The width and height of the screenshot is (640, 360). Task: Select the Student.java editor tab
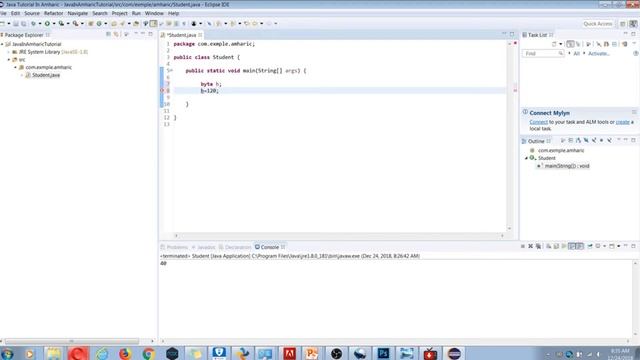coord(182,35)
